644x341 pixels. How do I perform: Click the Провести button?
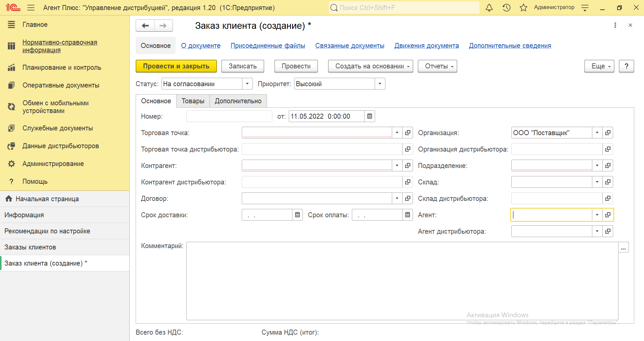coord(296,66)
